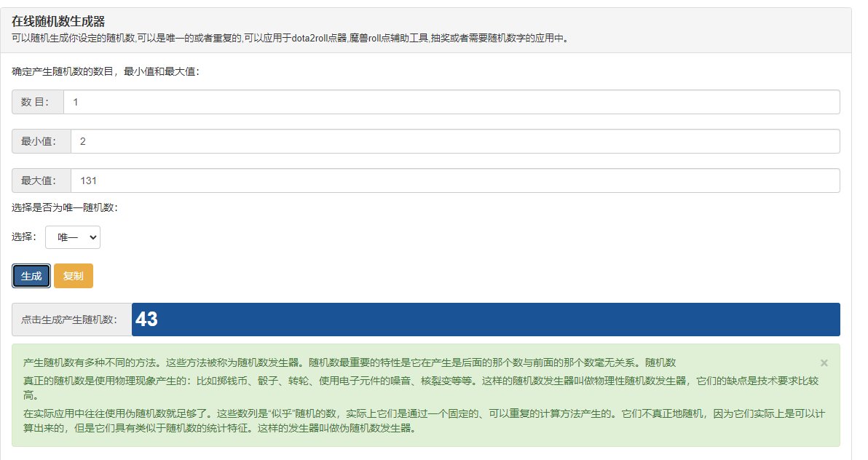The height and width of the screenshot is (460, 868).
Task: Select the generated result number 43
Action: coord(146,320)
